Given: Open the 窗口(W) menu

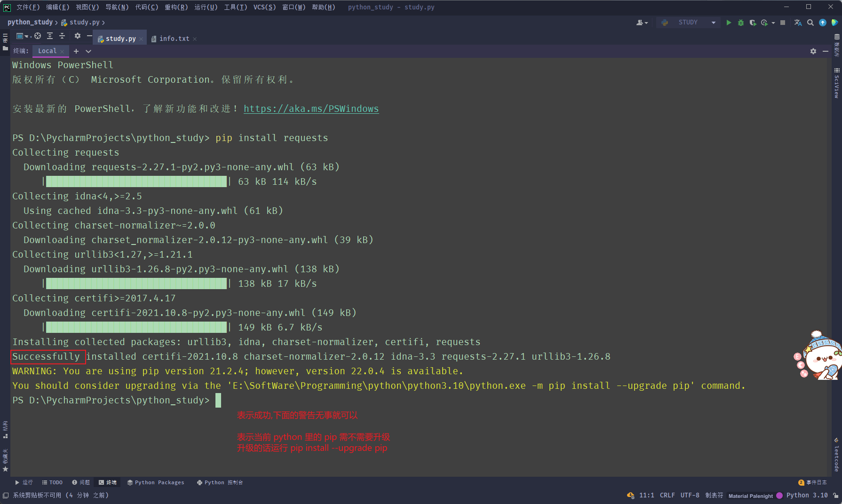Looking at the screenshot, I should 294,7.
